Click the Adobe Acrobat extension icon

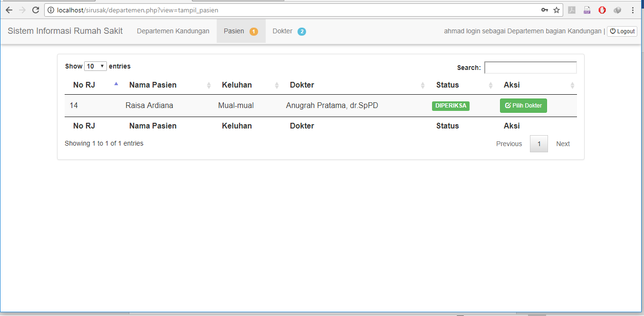(x=572, y=10)
